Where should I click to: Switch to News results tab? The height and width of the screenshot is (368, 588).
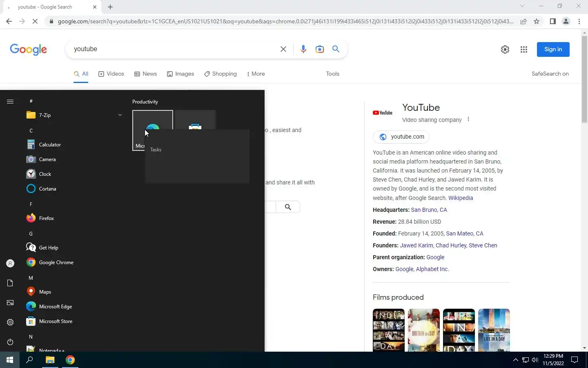pyautogui.click(x=145, y=74)
